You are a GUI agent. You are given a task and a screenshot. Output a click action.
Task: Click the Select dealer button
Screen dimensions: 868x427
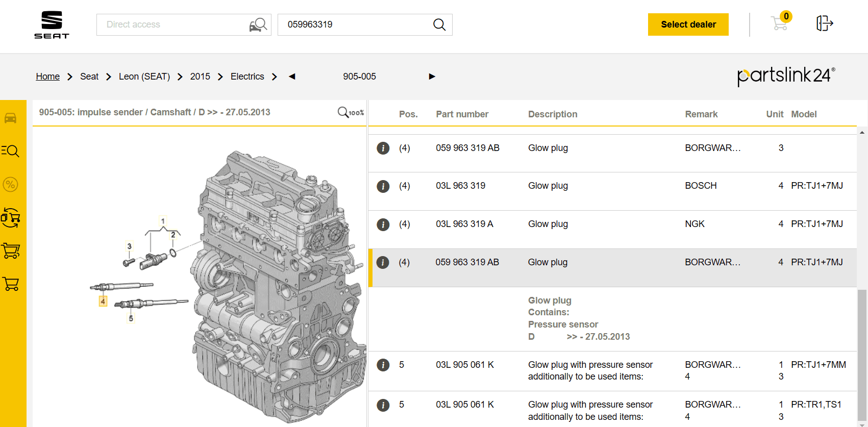[688, 24]
